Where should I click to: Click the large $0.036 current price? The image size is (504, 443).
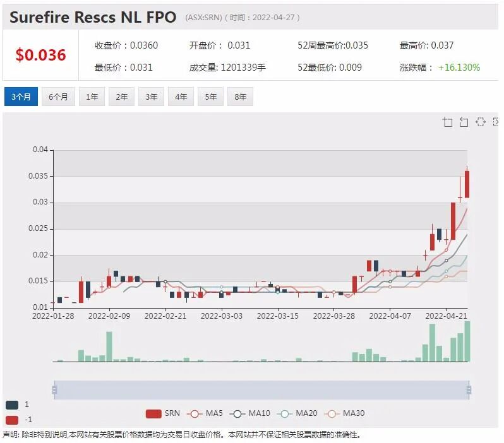[41, 55]
